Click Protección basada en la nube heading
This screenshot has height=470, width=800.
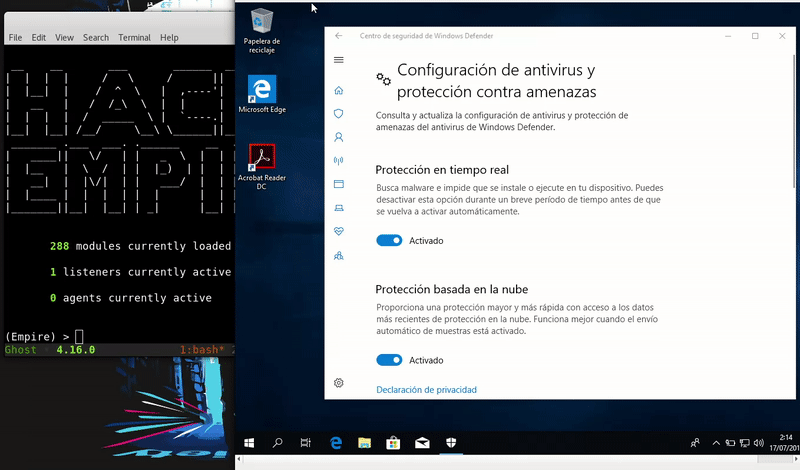click(x=452, y=289)
